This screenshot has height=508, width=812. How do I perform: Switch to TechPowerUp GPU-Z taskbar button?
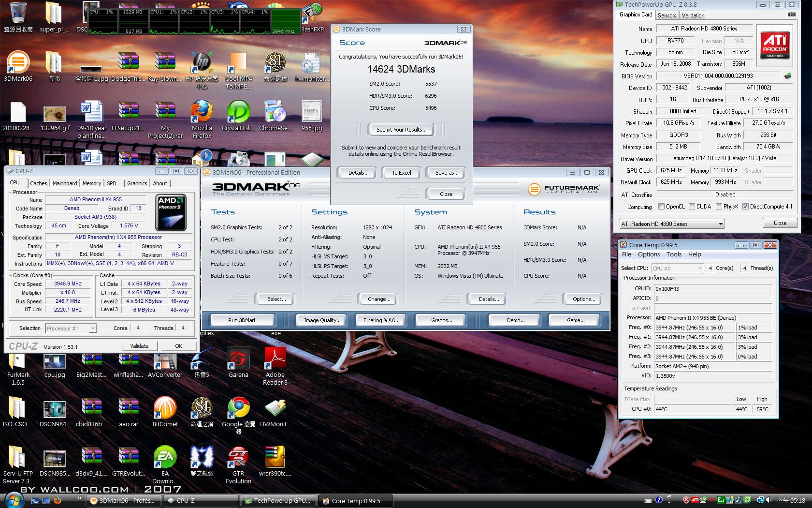279,501
